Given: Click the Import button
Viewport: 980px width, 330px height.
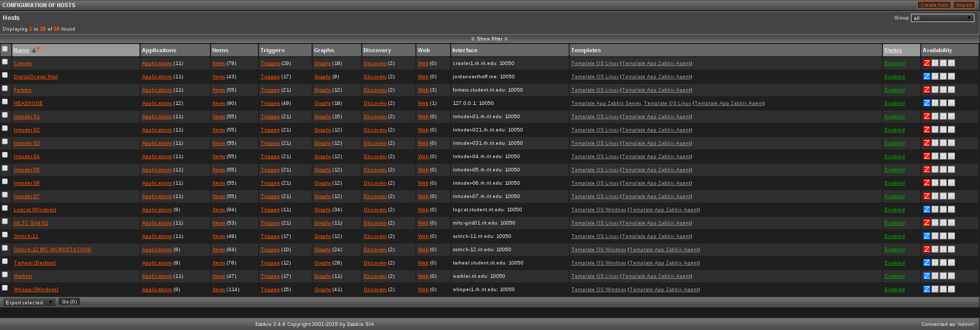Looking at the screenshot, I should tap(964, 5).
